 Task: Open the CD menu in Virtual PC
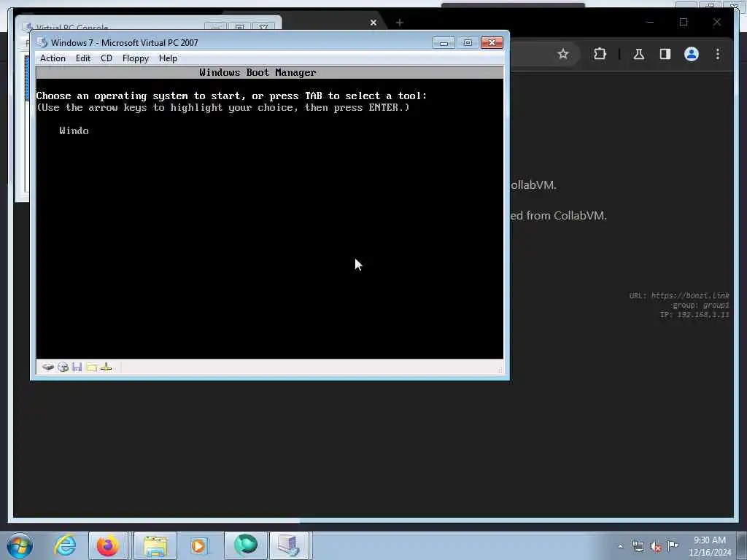(107, 58)
